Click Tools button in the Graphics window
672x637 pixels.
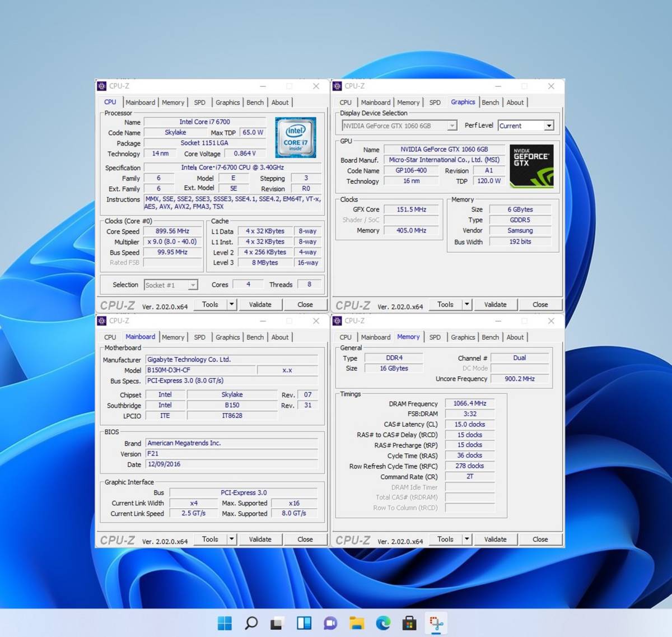(x=445, y=304)
